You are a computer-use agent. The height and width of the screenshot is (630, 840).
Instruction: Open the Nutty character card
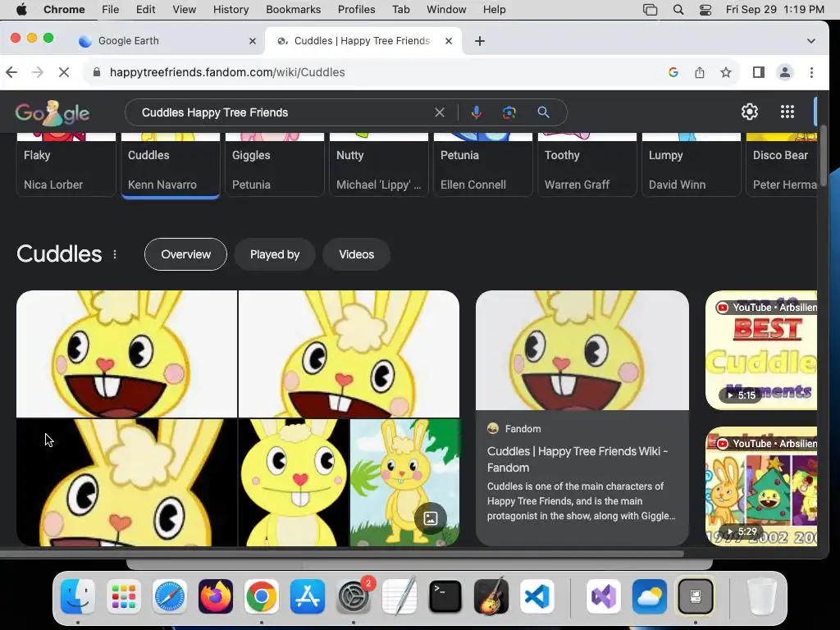379,165
